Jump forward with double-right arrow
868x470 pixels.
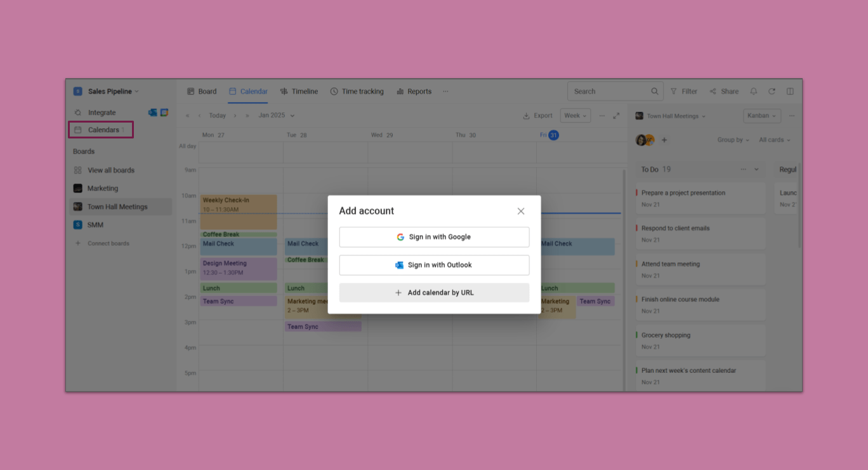point(247,116)
